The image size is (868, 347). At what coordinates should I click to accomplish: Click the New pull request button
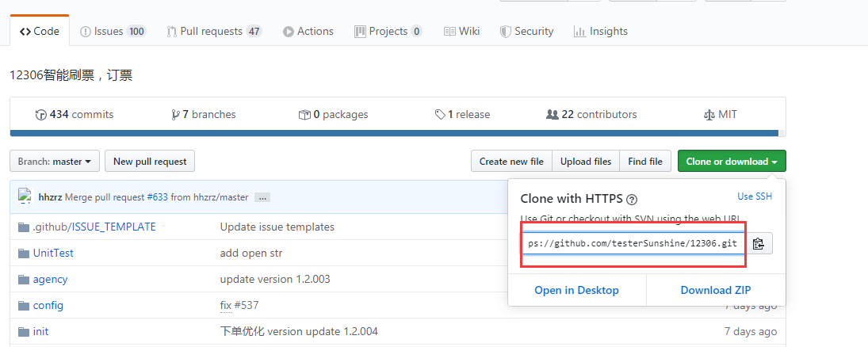tap(150, 161)
